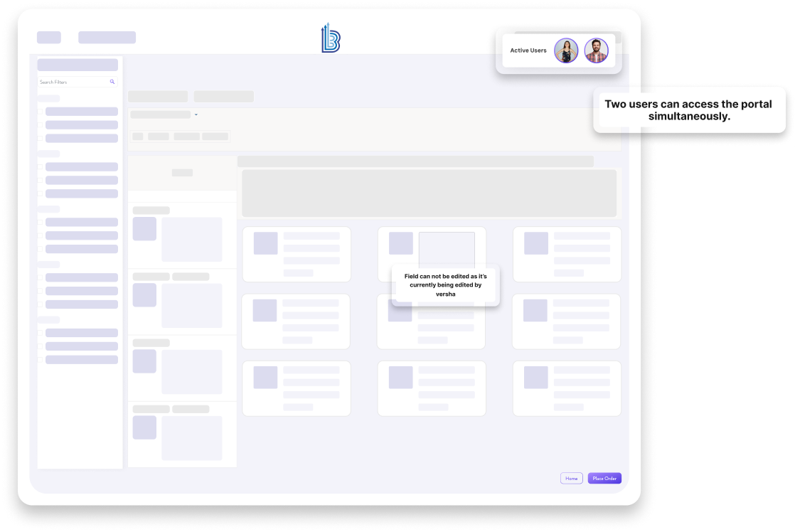The width and height of the screenshot is (795, 532).
Task: Enable the third sidebar filter checkbox
Action: (39, 138)
